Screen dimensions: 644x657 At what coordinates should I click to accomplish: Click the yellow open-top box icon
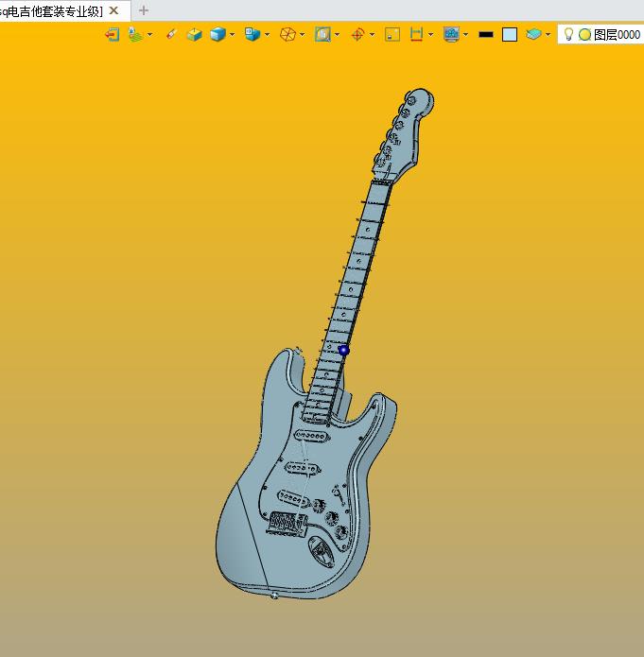pos(194,34)
